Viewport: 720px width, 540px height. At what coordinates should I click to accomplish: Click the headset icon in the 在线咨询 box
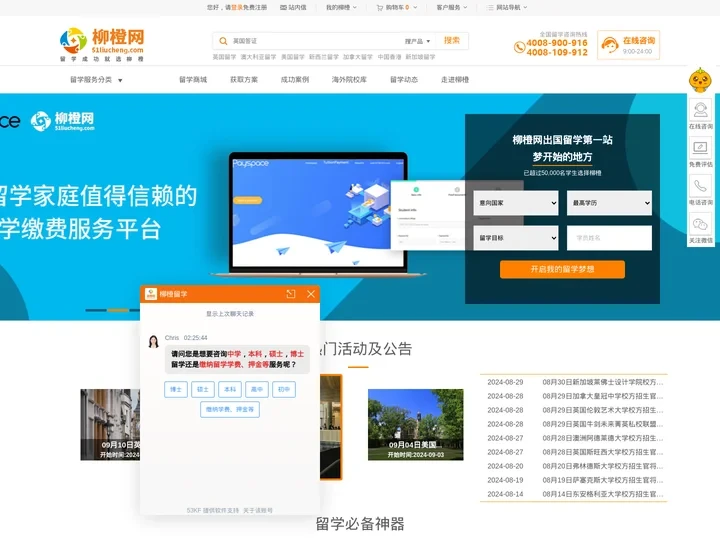610,45
